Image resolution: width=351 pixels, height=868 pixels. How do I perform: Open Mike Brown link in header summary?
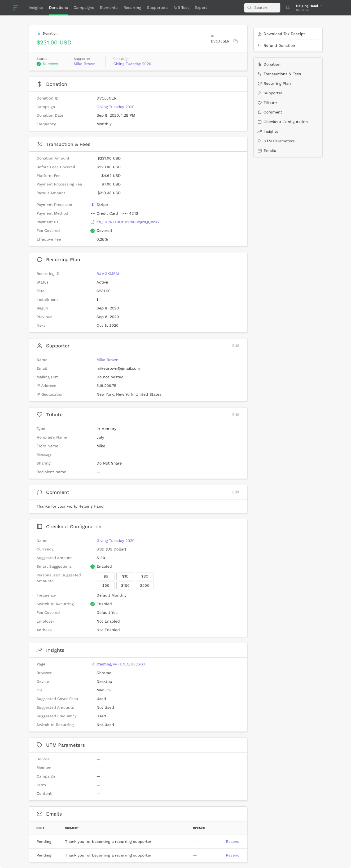coord(85,64)
